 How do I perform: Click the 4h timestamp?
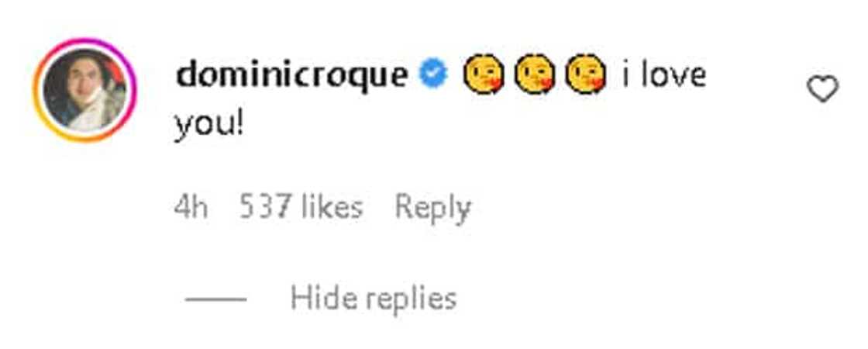tap(191, 207)
